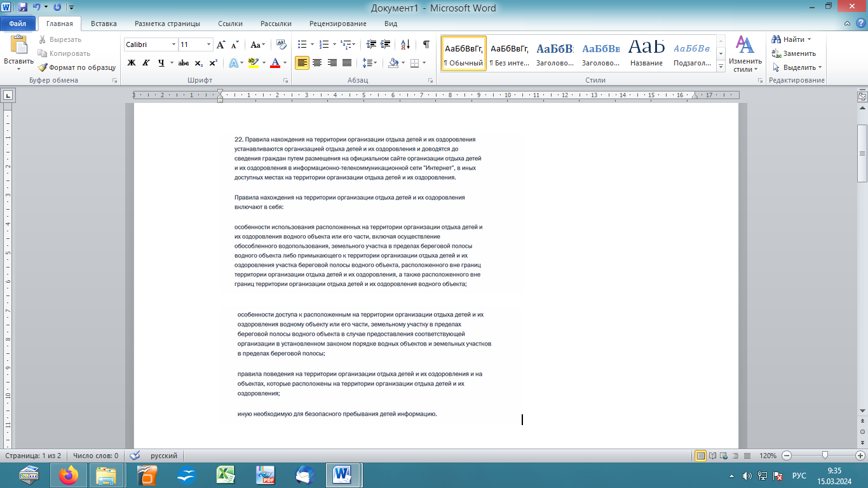This screenshot has width=868, height=488.
Task: Toggle bold (Ж) formatting
Action: tap(132, 63)
